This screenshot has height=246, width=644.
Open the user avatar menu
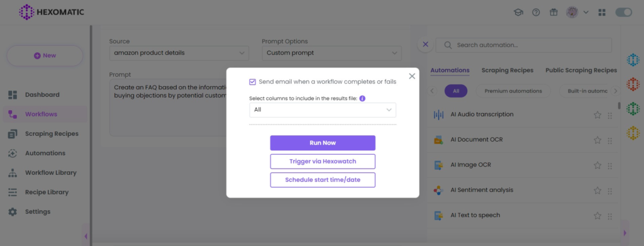click(572, 13)
